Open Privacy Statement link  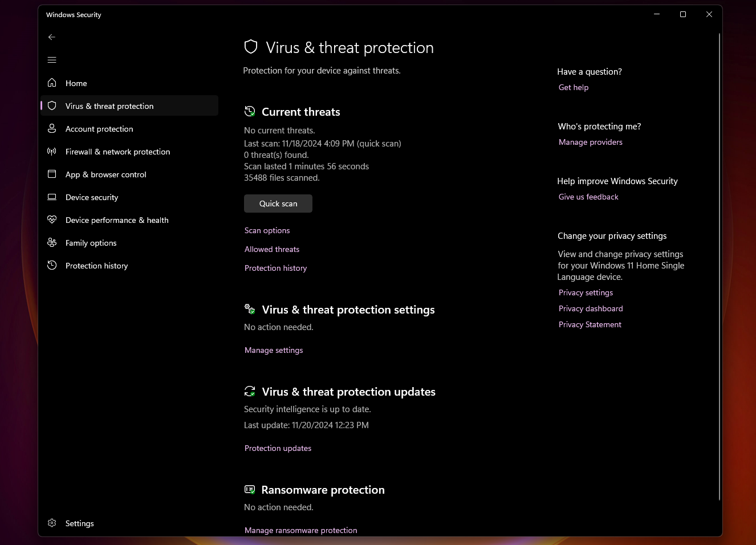click(x=590, y=324)
